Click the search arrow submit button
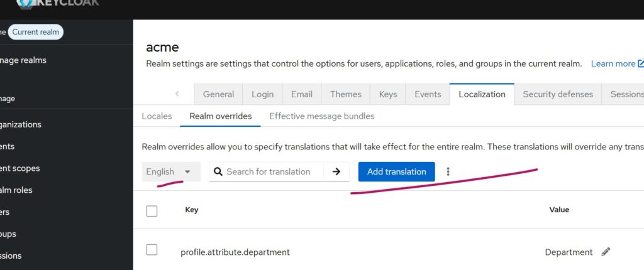 pyautogui.click(x=336, y=171)
